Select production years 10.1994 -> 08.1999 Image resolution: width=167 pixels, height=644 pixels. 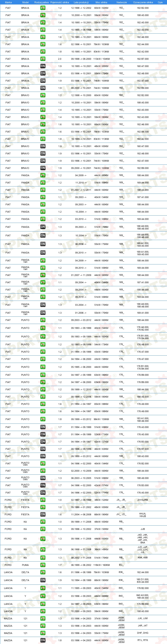click(x=81, y=580)
